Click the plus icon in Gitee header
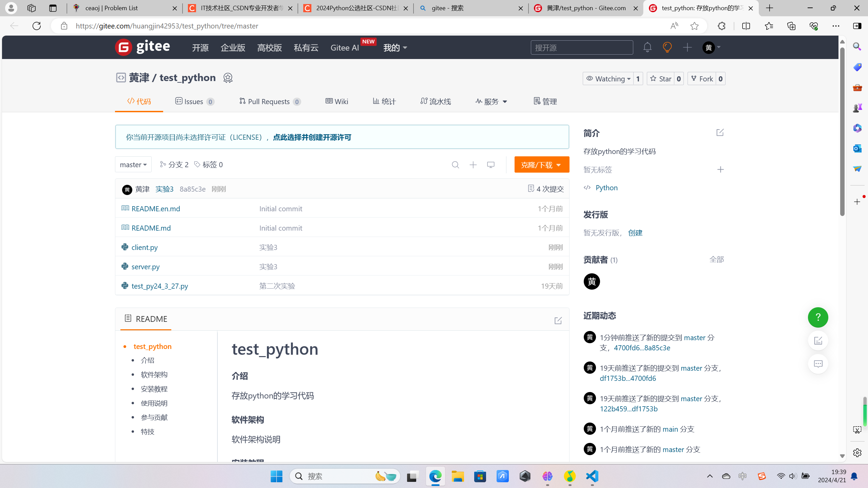Screen dimensions: 868x488 pyautogui.click(x=687, y=47)
